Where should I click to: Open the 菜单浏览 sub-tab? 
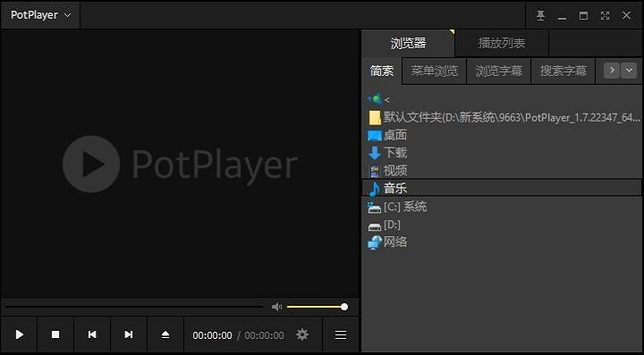(x=434, y=71)
